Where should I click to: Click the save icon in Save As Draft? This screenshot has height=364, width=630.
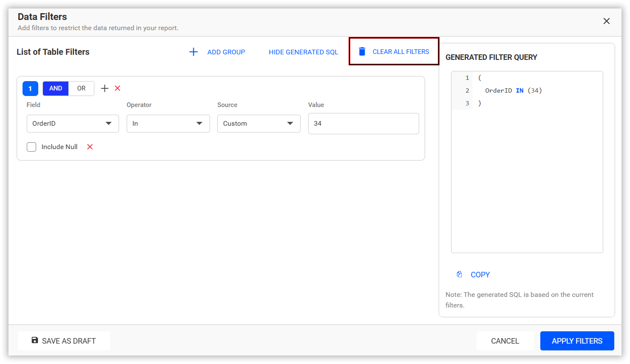coord(35,340)
